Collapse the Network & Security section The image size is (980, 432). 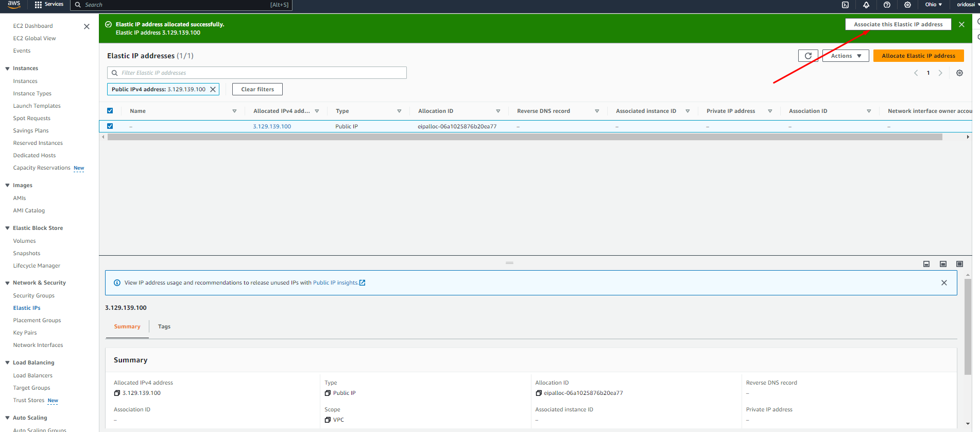(7, 283)
